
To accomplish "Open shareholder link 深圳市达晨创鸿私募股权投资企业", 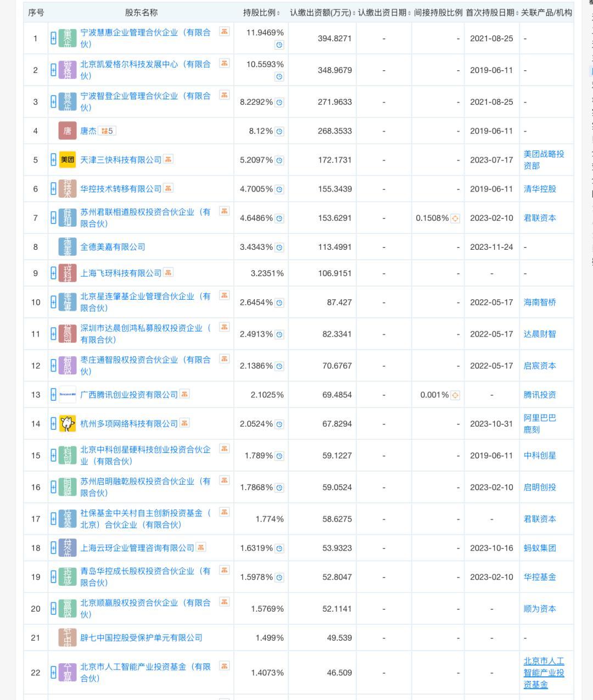I will [x=146, y=334].
